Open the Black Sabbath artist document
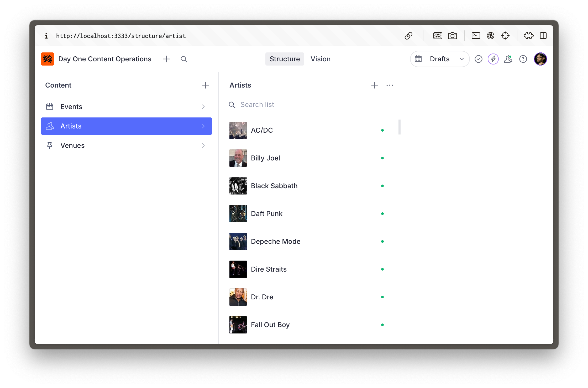 tap(311, 186)
